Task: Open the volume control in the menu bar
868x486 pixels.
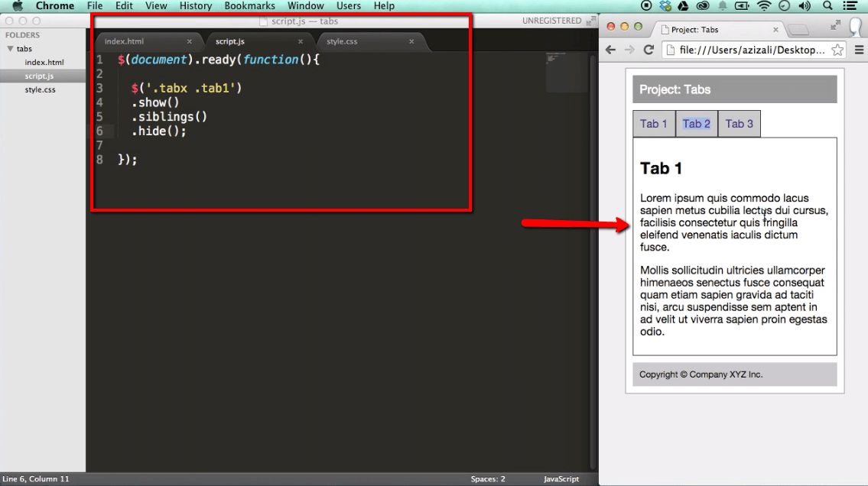Action: pyautogui.click(x=803, y=6)
